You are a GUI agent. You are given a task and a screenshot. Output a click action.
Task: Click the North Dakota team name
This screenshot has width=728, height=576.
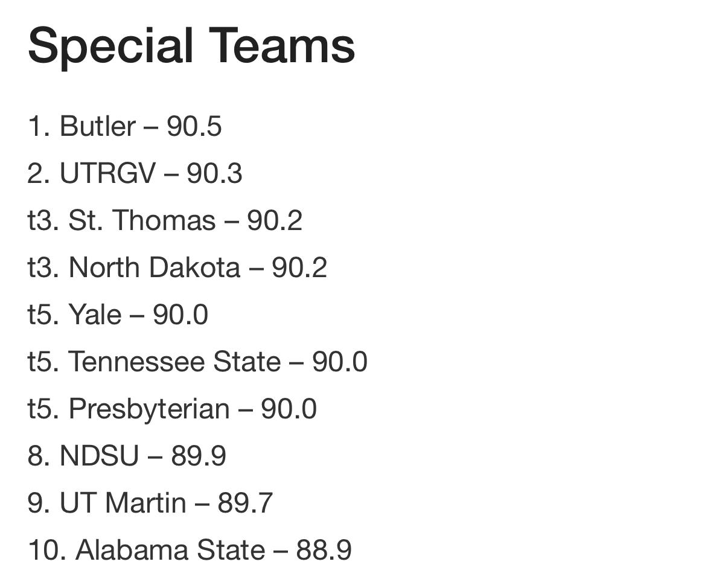154,267
